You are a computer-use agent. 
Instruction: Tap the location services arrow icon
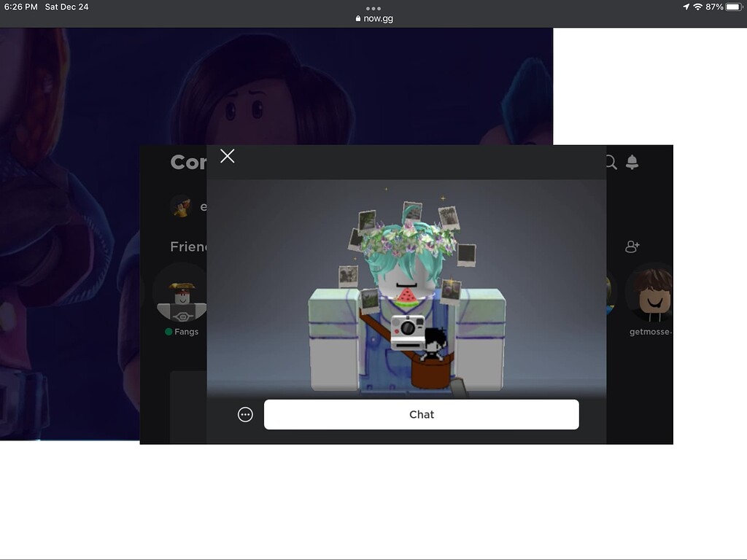pos(686,7)
